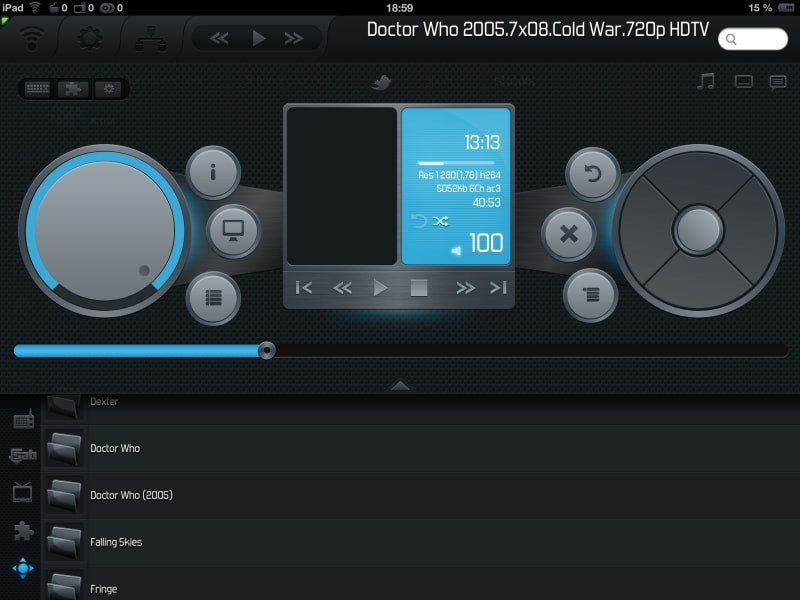Image resolution: width=800 pixels, height=600 pixels.
Task: Tap play triangle in top toolbar
Action: 259,38
